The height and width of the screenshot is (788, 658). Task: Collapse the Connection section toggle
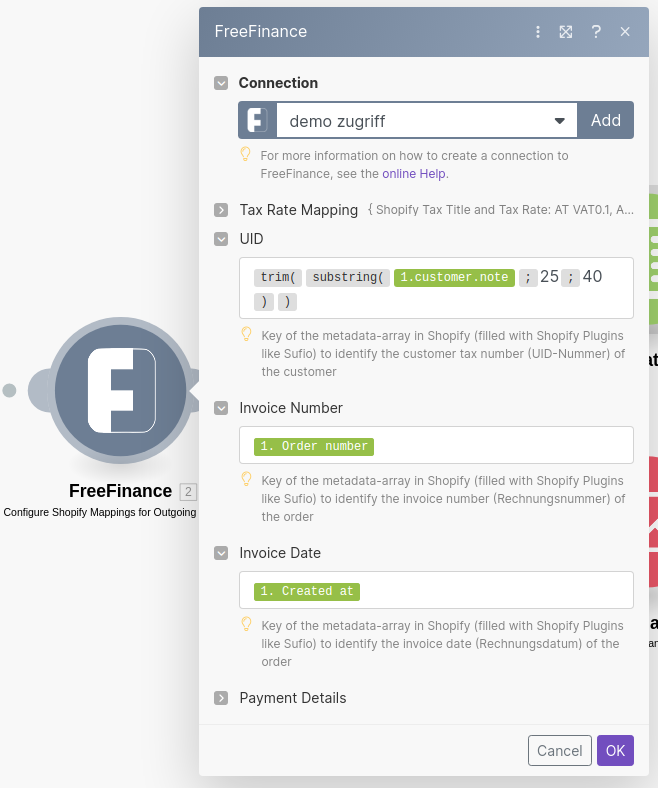point(221,83)
